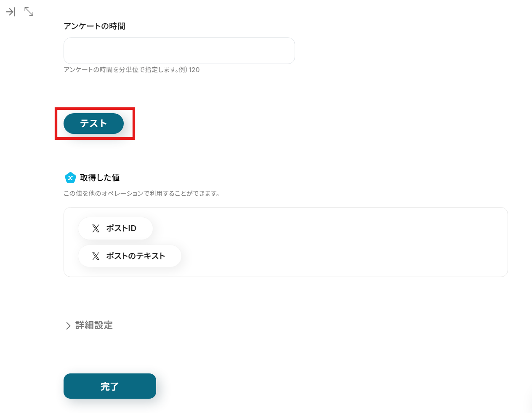The image size is (532, 413).
Task: Open the 詳細設定 section label
Action: 94,325
